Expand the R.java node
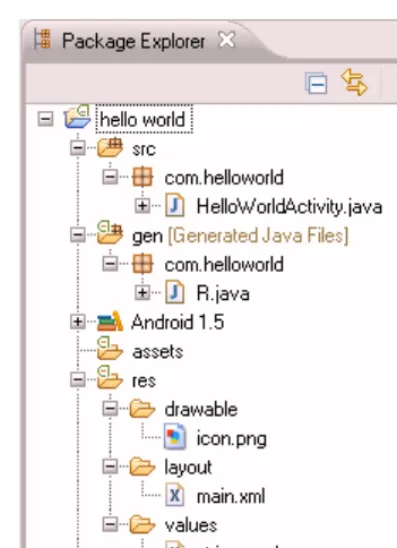Image resolution: width=397 pixels, height=548 pixels. pos(142,292)
